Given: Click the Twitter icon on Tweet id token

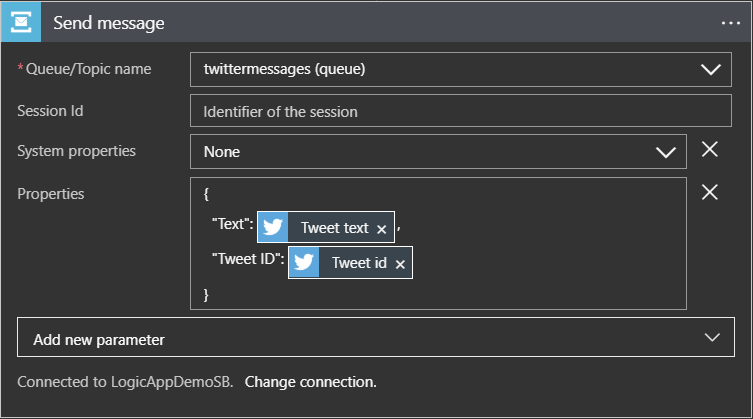Looking at the screenshot, I should coord(304,263).
